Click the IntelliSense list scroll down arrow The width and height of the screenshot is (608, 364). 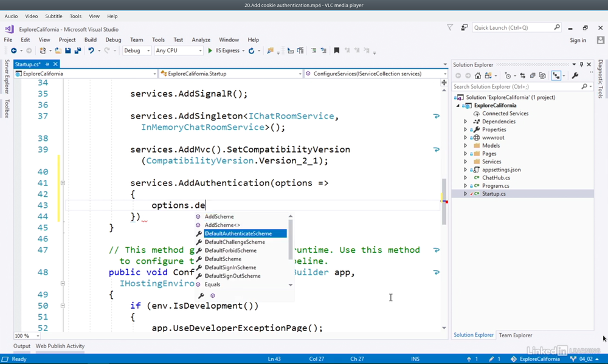(291, 285)
